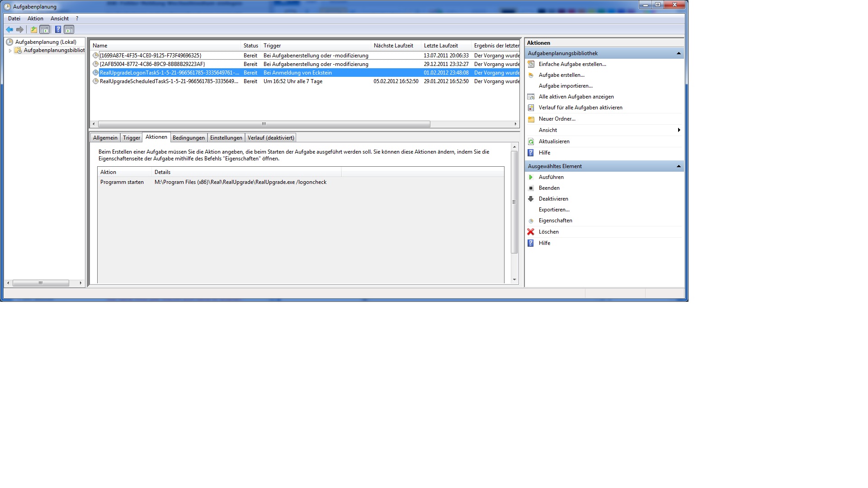This screenshot has width=868, height=488.
Task: Click the red Löschen X icon
Action: click(531, 232)
